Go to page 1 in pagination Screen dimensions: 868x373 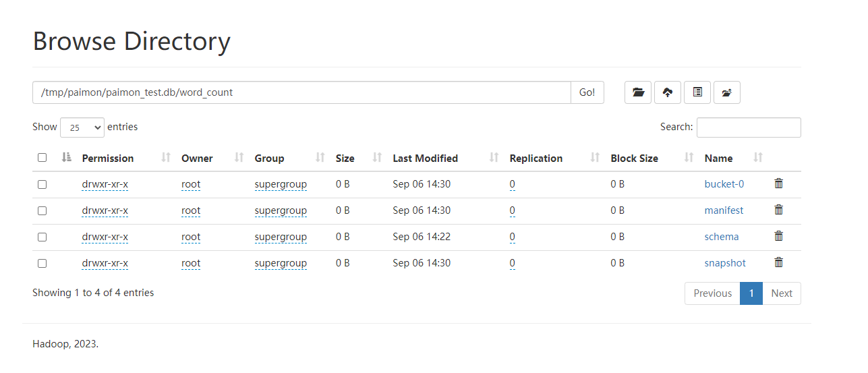tap(751, 293)
